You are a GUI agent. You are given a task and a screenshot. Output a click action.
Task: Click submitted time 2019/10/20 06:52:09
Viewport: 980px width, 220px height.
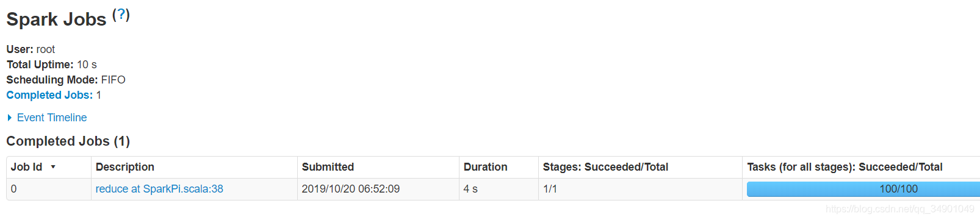click(350, 189)
